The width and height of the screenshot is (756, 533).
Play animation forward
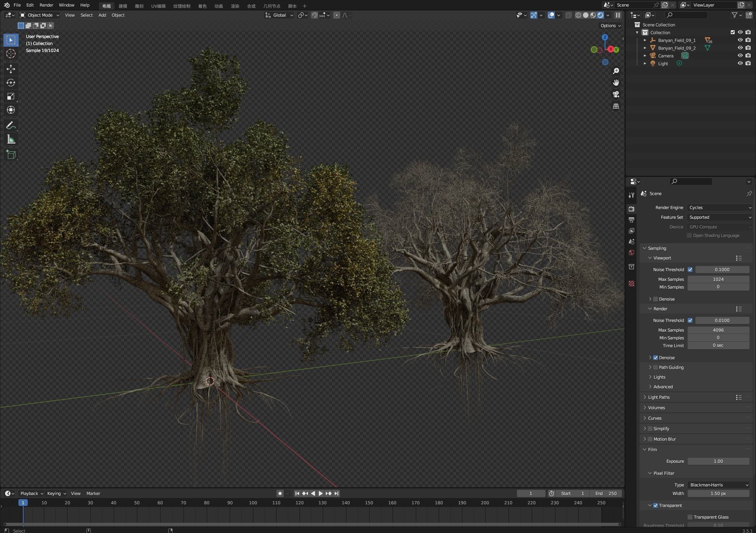click(x=321, y=493)
